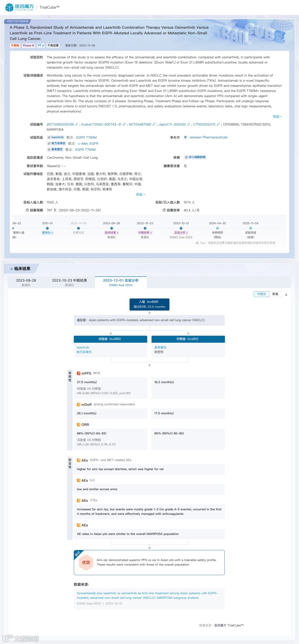Open 奥希替尼 in the 对照组 box
The height and width of the screenshot is (644, 299).
[x=160, y=348]
